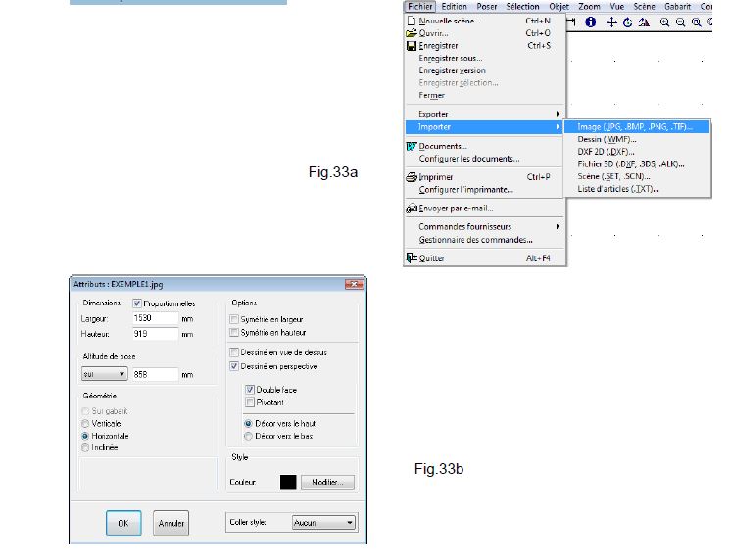Click the Largeur input field

pos(155,318)
